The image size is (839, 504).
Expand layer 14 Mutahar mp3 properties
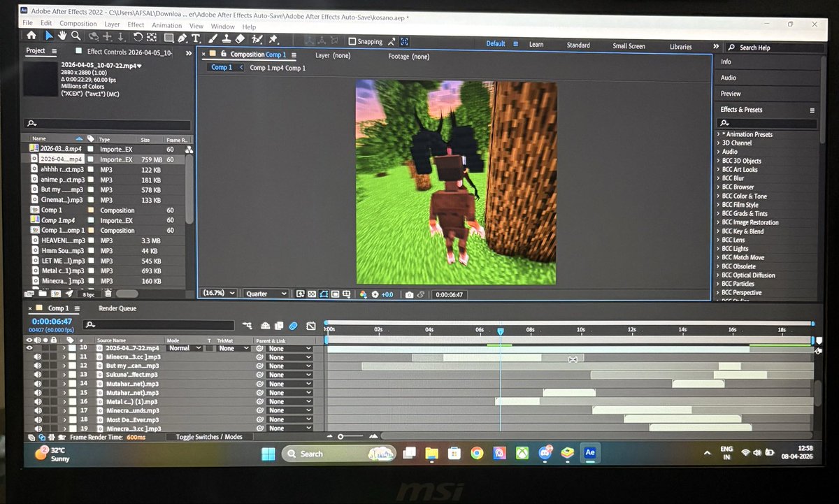pyautogui.click(x=64, y=384)
